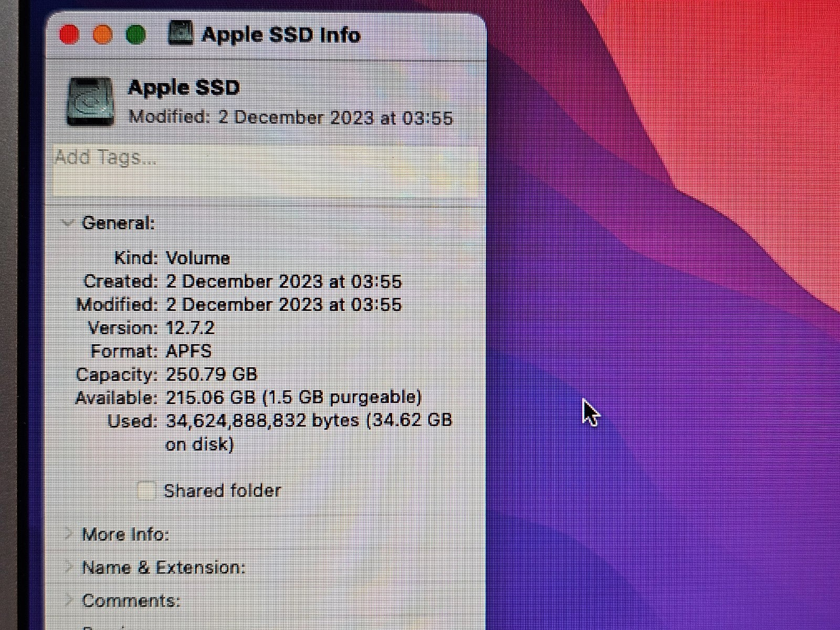
Task: Click the Apple SSD name in header
Action: click(184, 88)
